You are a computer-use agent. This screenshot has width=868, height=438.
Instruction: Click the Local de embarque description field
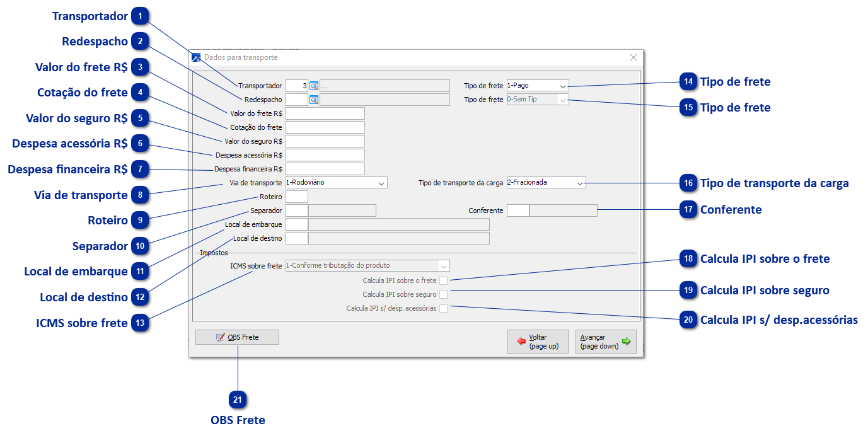[x=399, y=224]
